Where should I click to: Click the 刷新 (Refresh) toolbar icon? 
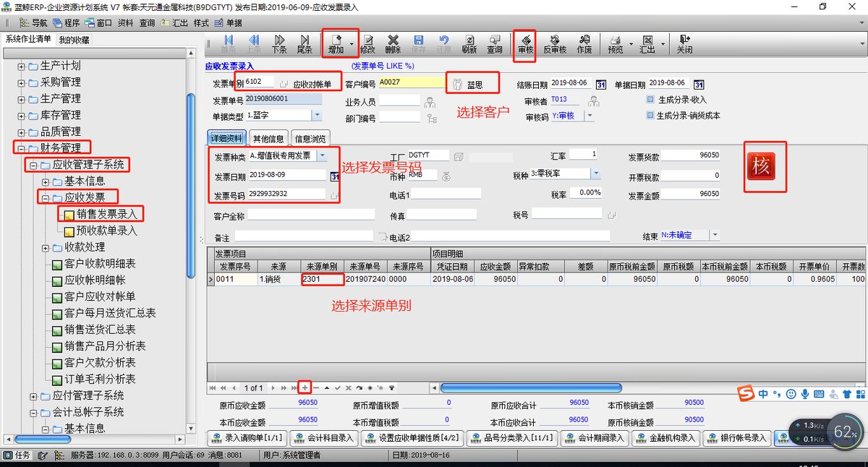(469, 43)
